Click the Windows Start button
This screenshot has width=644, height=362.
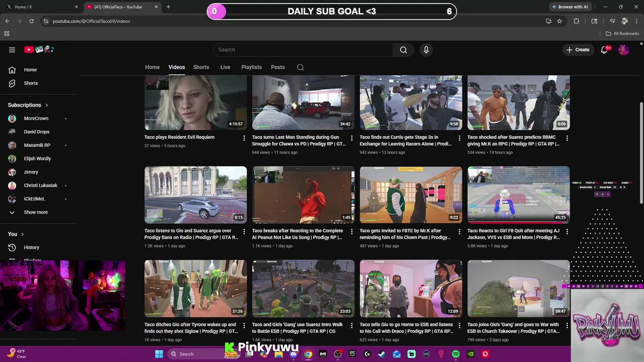click(159, 354)
